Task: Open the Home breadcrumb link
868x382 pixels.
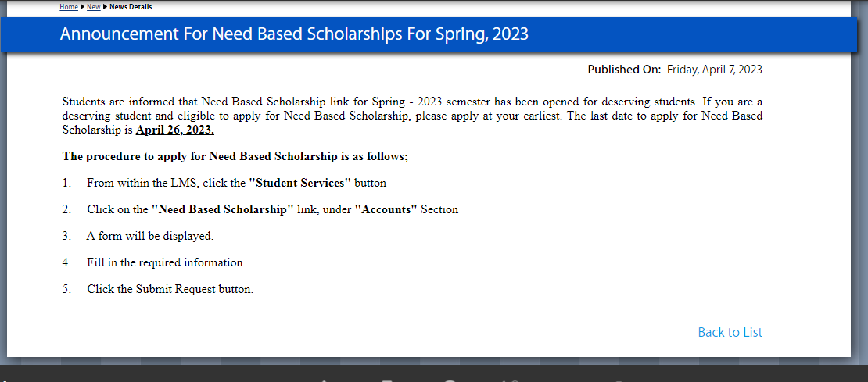Action: 69,7
